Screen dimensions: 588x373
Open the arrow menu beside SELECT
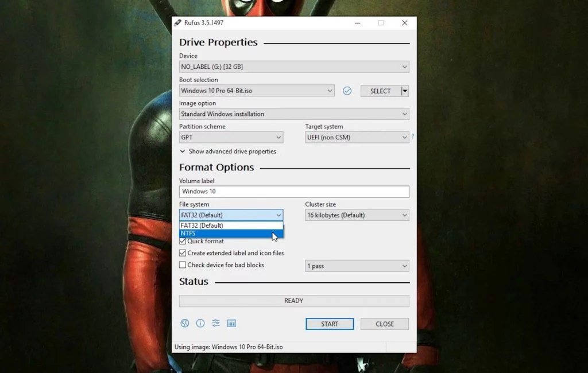404,91
